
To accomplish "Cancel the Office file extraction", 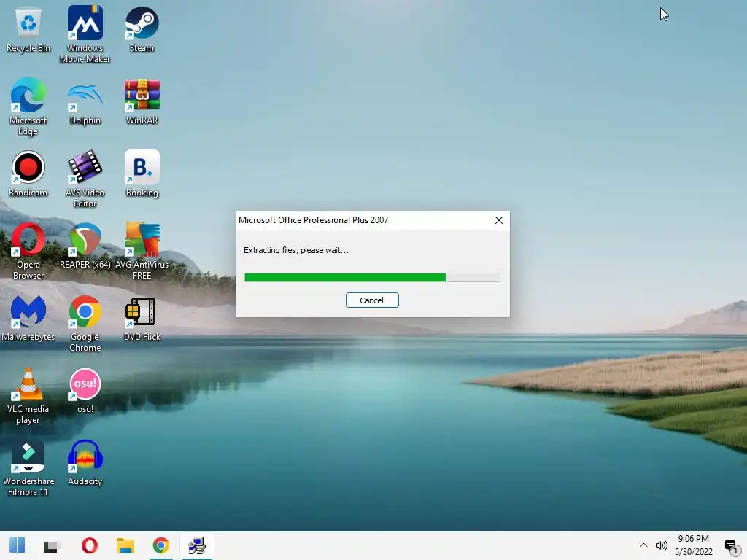I will coord(372,300).
